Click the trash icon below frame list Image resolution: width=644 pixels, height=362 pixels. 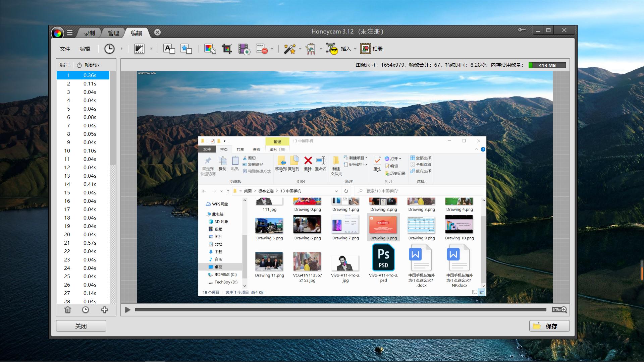68,310
